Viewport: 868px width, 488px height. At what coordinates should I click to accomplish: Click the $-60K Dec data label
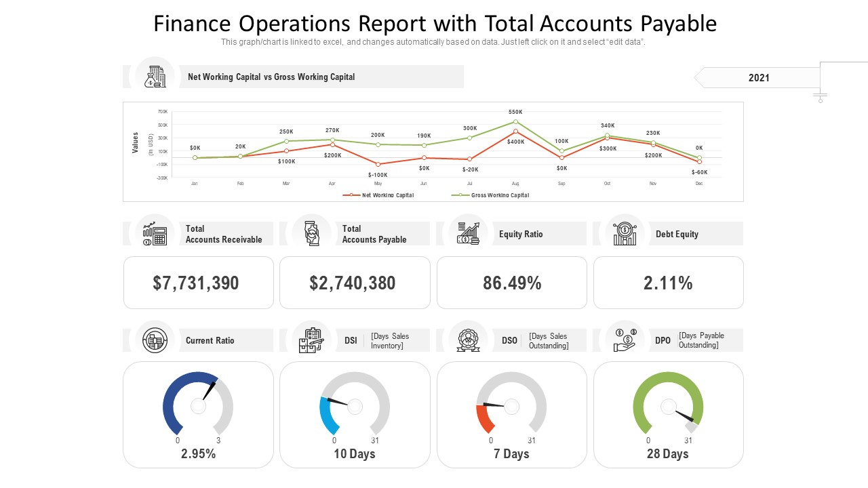[700, 172]
